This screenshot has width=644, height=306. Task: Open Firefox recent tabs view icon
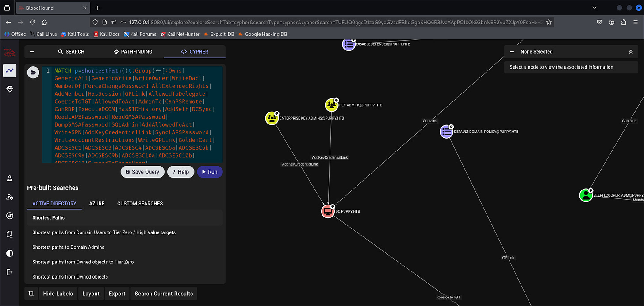coord(7,8)
